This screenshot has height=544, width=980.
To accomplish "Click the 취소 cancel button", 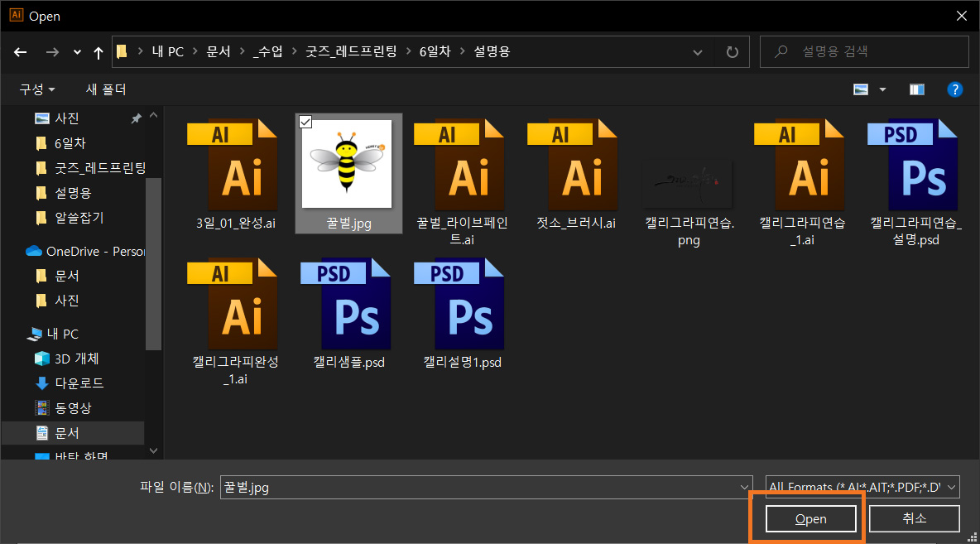I will coord(915,518).
